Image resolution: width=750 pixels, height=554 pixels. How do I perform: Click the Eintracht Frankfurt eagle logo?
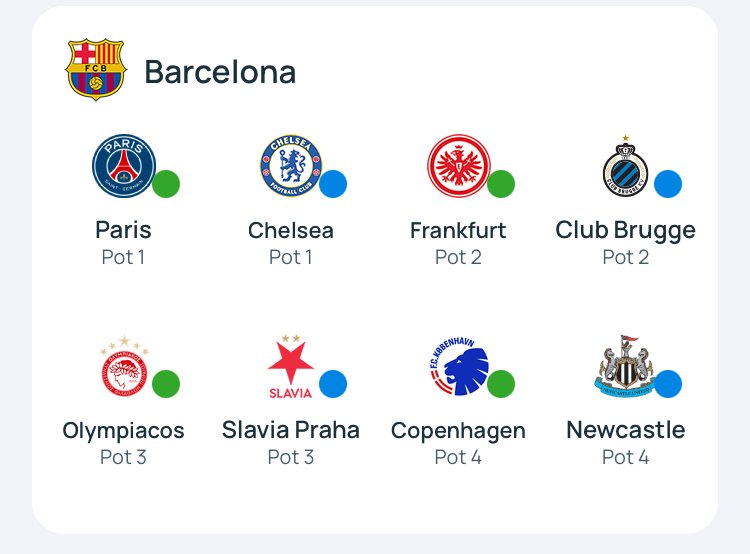[x=459, y=166]
